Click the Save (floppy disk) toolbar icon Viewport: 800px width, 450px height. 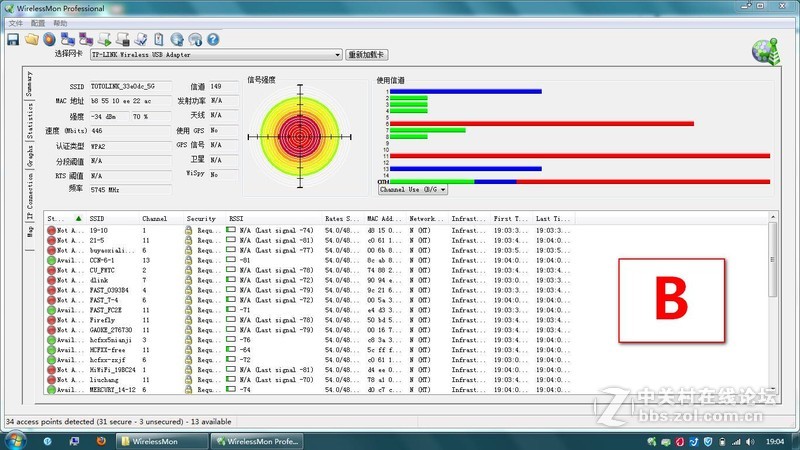[x=13, y=39]
